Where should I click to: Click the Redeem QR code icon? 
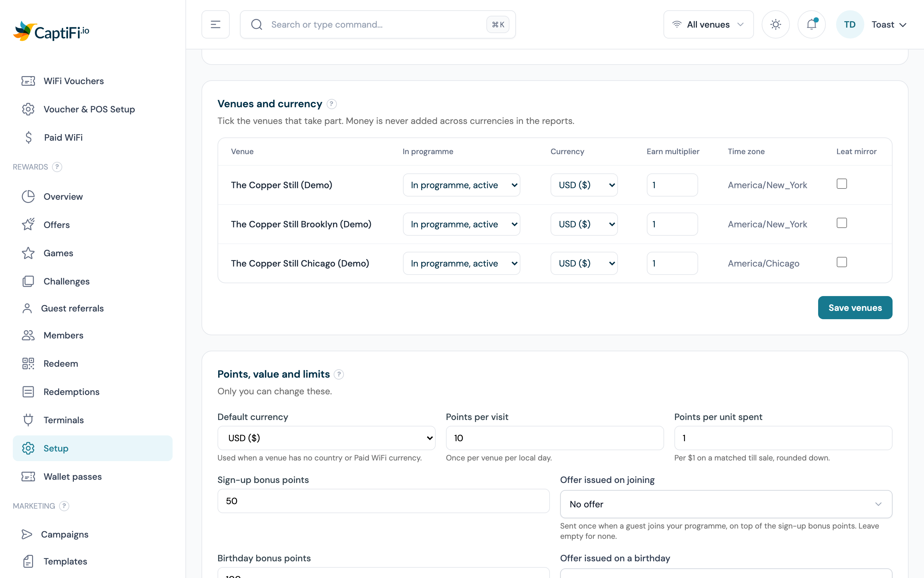(28, 363)
